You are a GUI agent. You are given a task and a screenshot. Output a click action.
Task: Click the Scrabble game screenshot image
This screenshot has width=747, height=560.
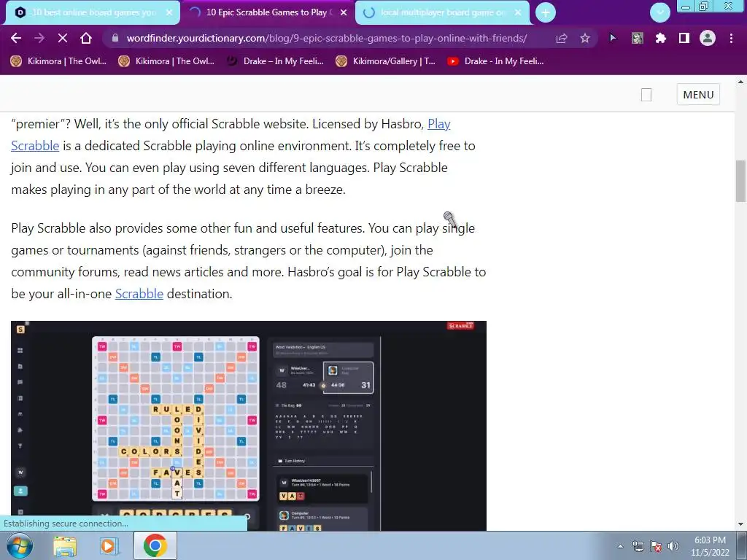[x=249, y=426]
